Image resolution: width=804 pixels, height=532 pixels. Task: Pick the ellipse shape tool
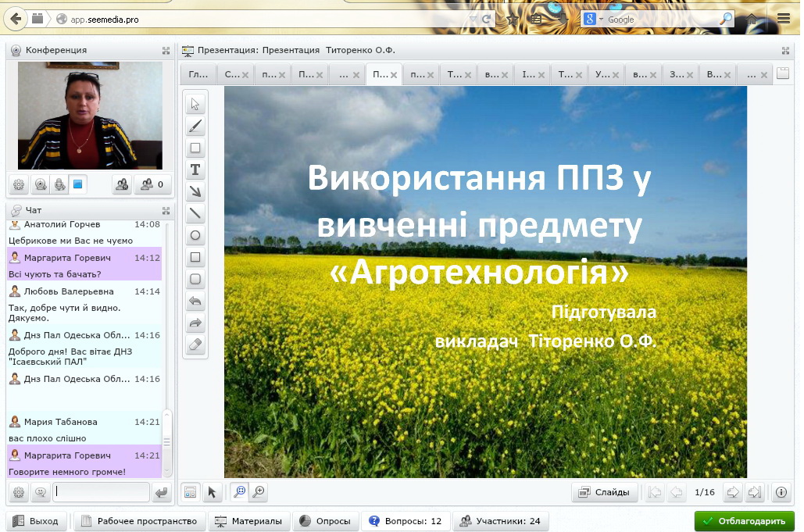pos(195,235)
